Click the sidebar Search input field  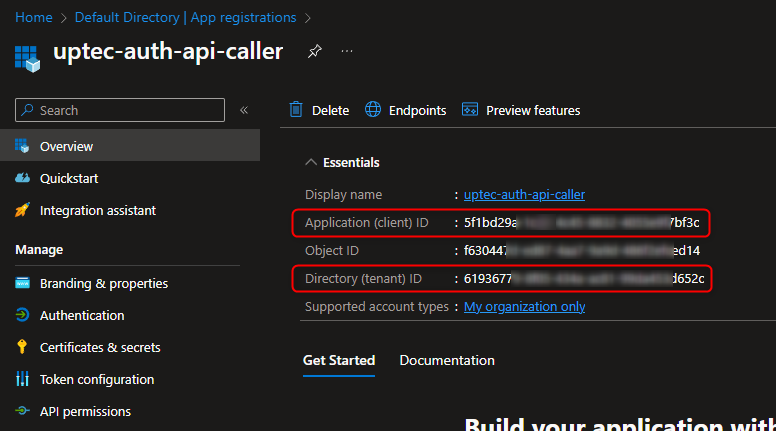[120, 110]
